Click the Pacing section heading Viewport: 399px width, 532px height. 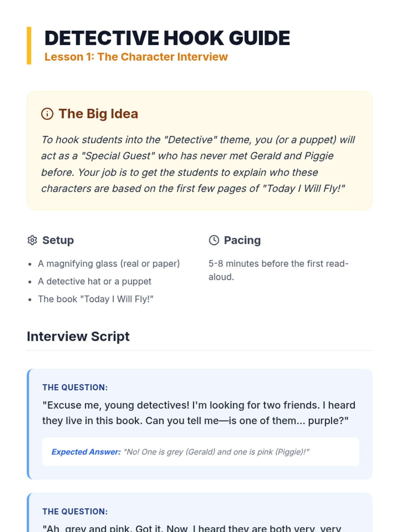pyautogui.click(x=242, y=240)
